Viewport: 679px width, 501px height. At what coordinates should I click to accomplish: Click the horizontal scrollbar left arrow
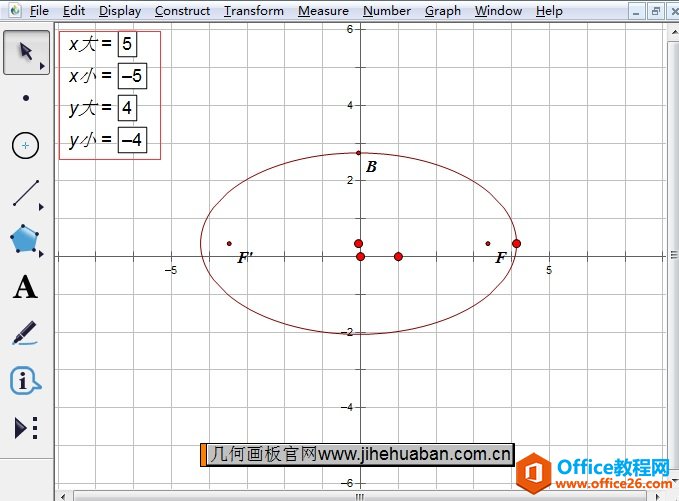tap(63, 497)
